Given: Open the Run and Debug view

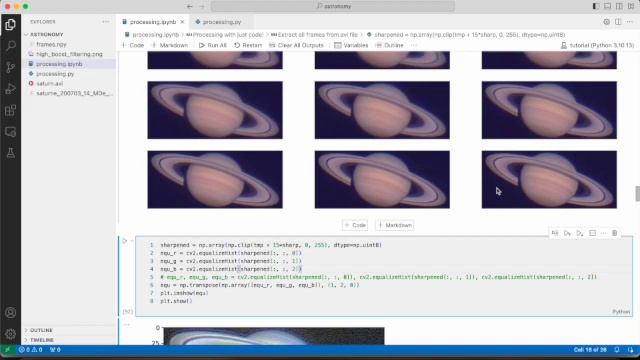Looking at the screenshot, I should point(11,89).
